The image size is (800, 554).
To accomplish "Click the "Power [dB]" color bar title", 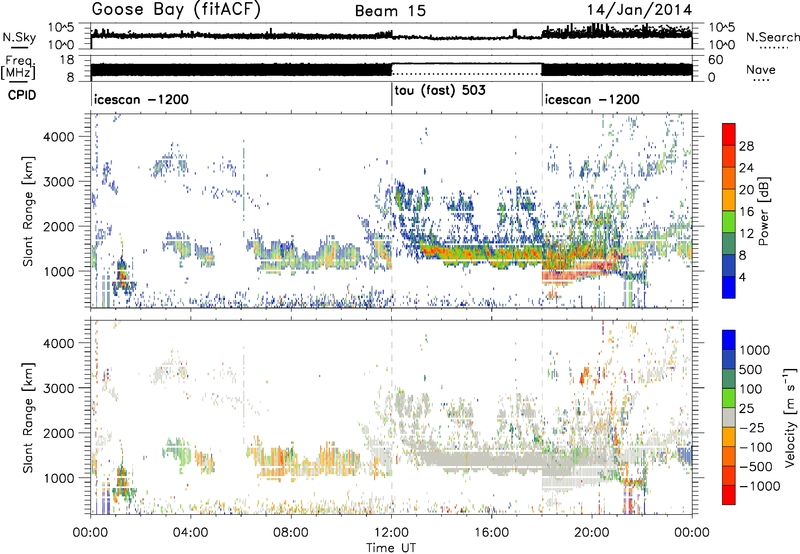I will click(x=763, y=211).
